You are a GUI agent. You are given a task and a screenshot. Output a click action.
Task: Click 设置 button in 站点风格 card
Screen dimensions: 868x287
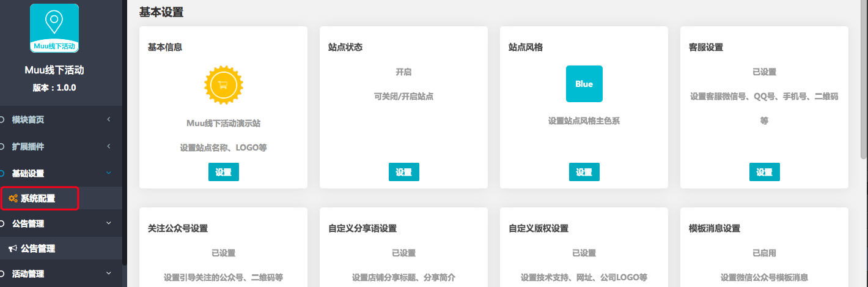tap(584, 172)
